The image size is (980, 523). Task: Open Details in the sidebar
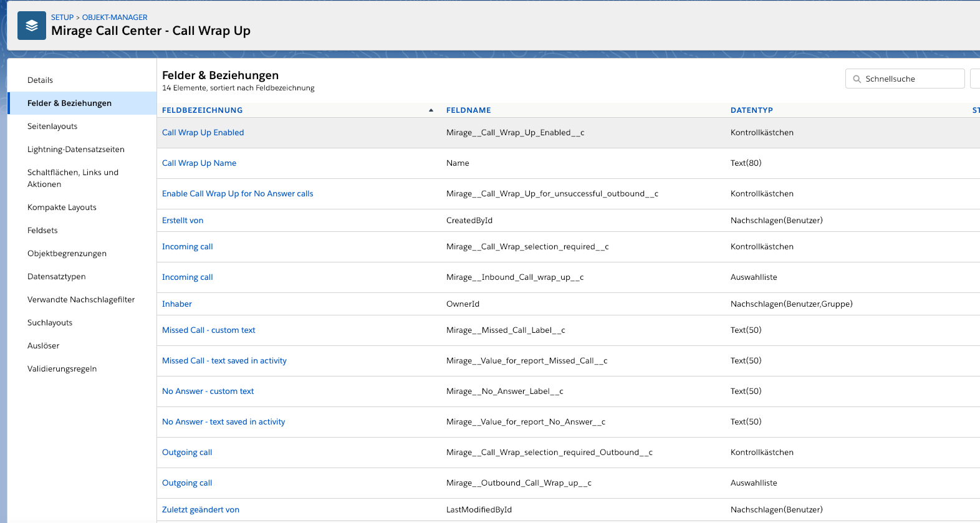point(40,80)
